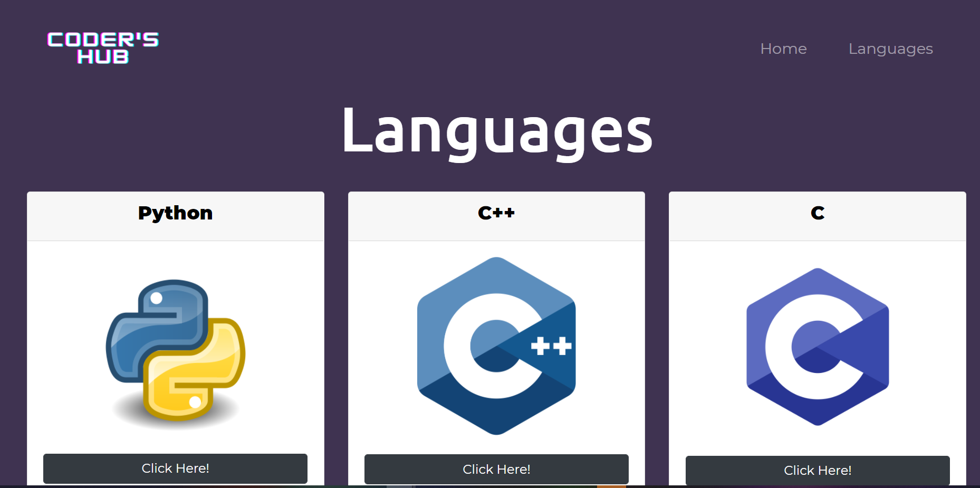980x488 pixels.
Task: Click the Coder's Hub logo
Action: (103, 48)
